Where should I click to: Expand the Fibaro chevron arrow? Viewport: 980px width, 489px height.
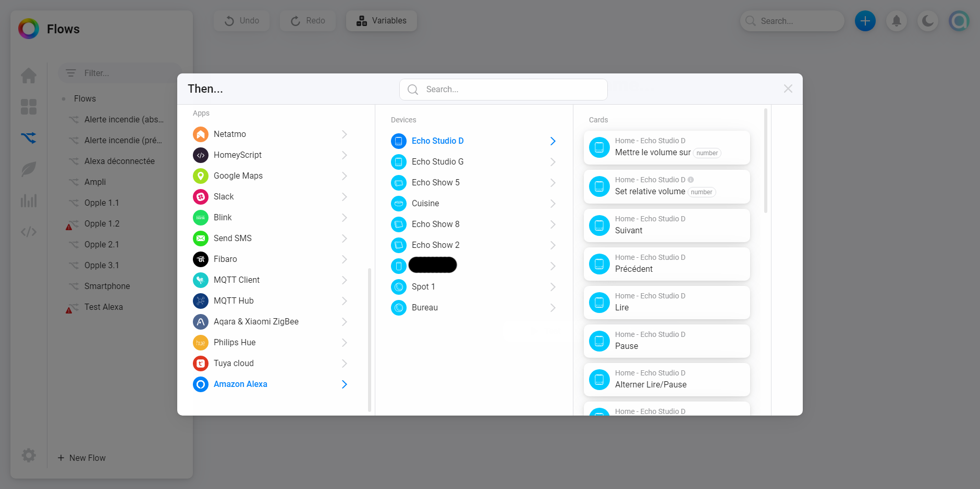tap(345, 259)
